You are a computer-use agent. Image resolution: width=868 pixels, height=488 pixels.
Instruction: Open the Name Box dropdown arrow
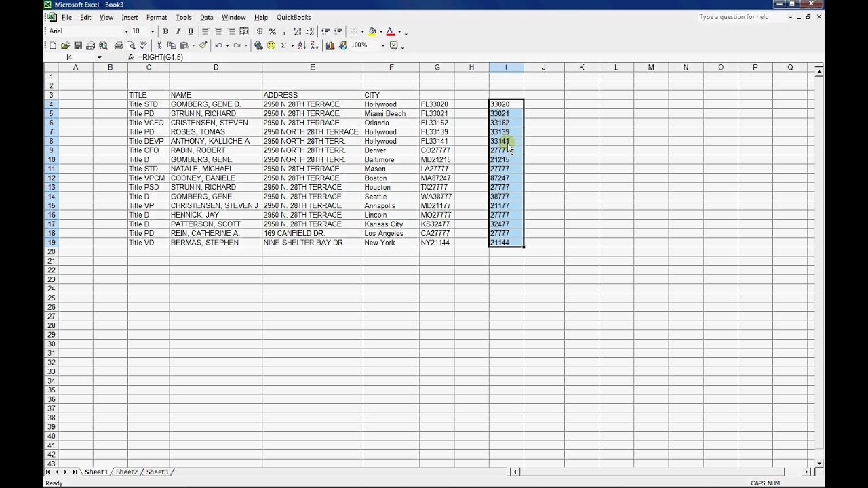(100, 57)
